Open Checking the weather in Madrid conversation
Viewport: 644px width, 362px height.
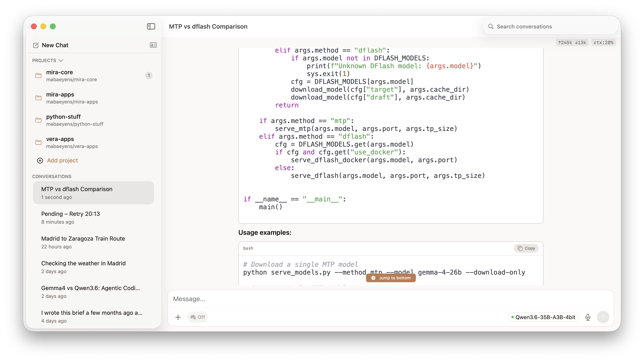93,267
